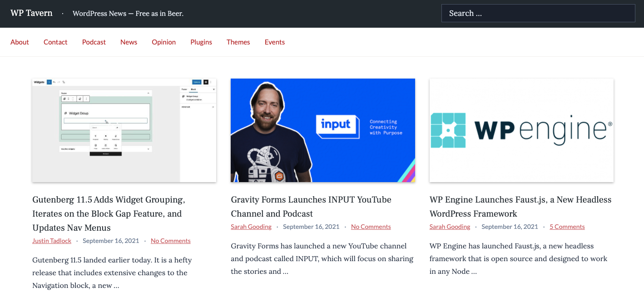The width and height of the screenshot is (644, 302).
Task: Open the Gutenberg widgets screenshot thumbnail
Action: point(124,130)
